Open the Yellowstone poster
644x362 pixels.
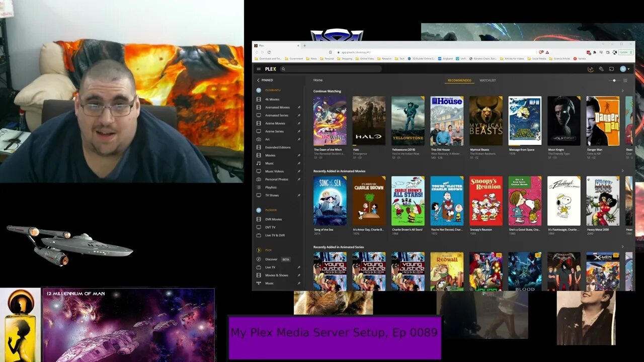408,121
